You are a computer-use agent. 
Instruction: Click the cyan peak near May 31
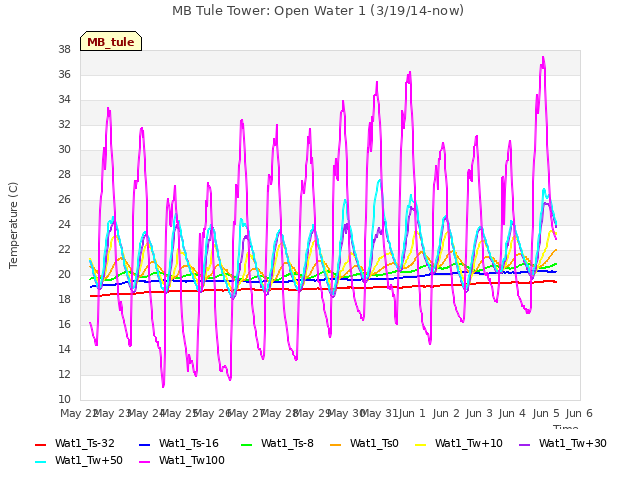[380, 180]
